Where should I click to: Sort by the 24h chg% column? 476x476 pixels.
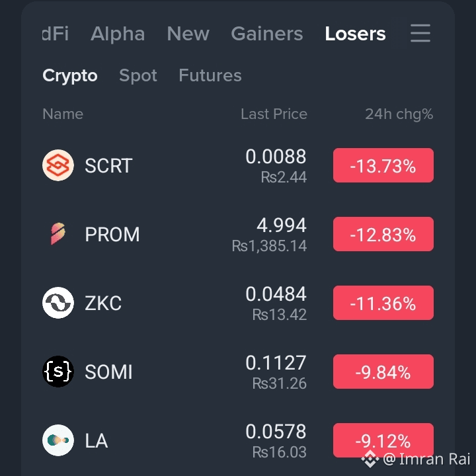pyautogui.click(x=399, y=114)
